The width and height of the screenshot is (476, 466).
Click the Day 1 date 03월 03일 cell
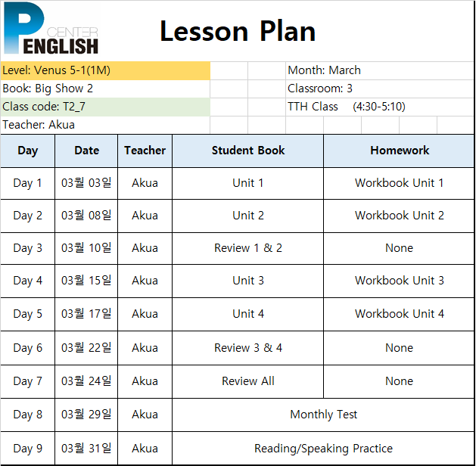coord(86,183)
